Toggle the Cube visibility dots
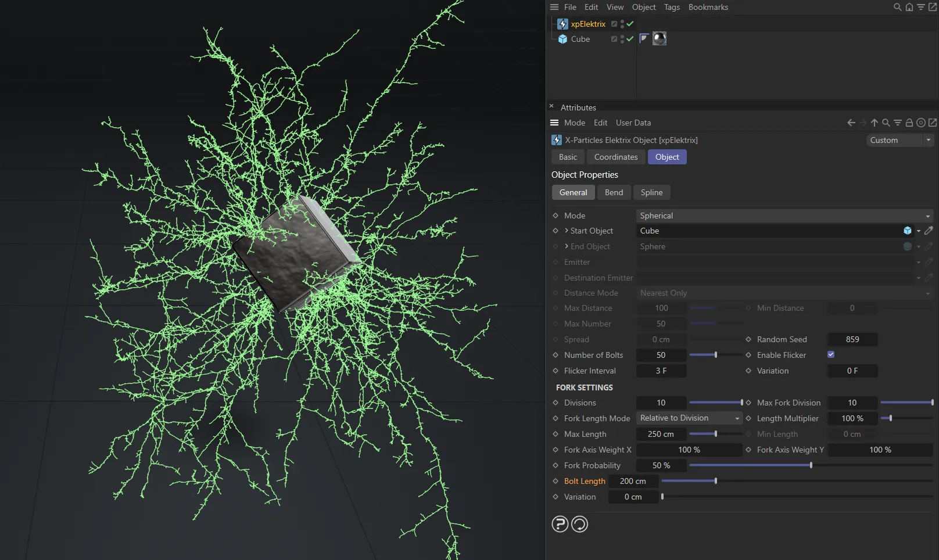939x560 pixels. (622, 39)
